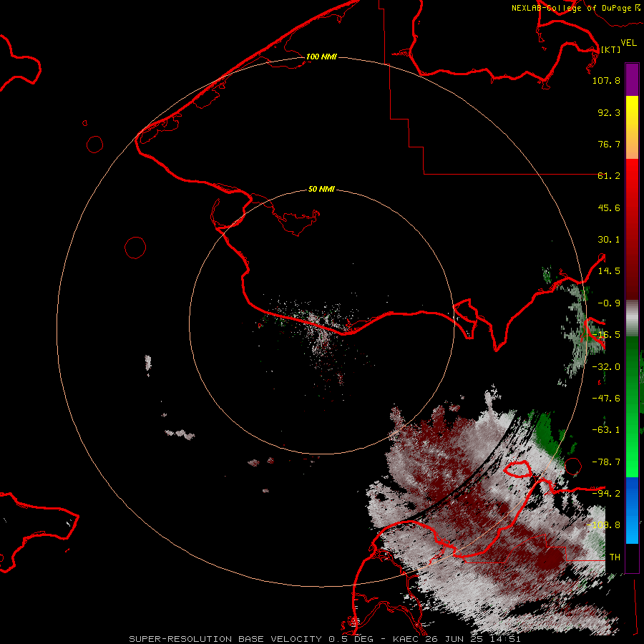Click the -109.8 velocity scale value
This screenshot has height=644, width=644.
[x=603, y=525]
